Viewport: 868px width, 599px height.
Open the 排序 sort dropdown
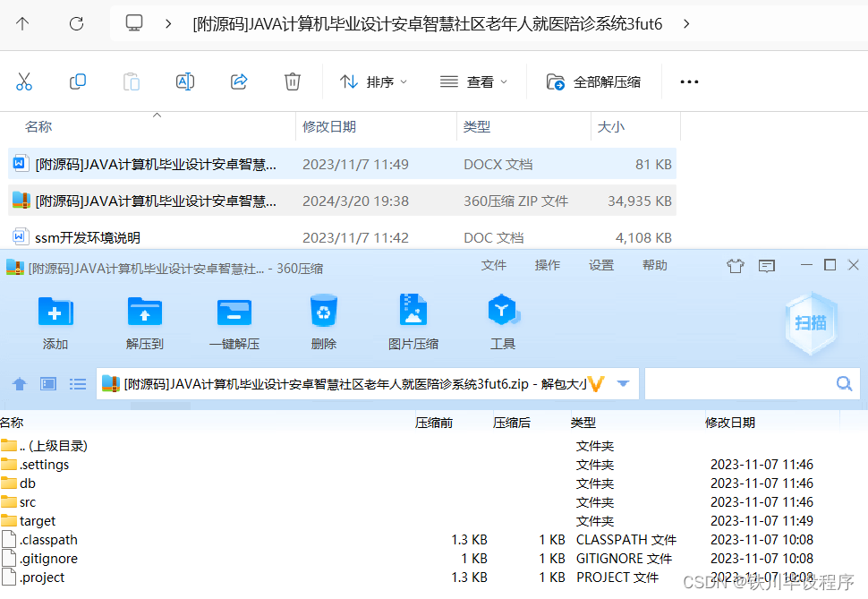(x=373, y=82)
